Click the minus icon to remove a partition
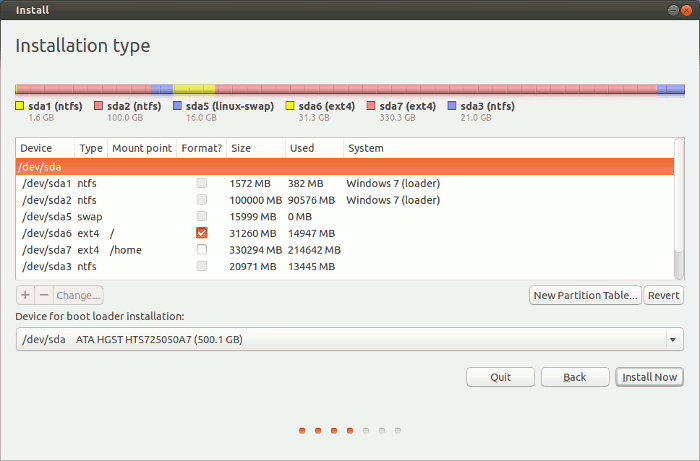The width and height of the screenshot is (700, 461). coord(43,295)
